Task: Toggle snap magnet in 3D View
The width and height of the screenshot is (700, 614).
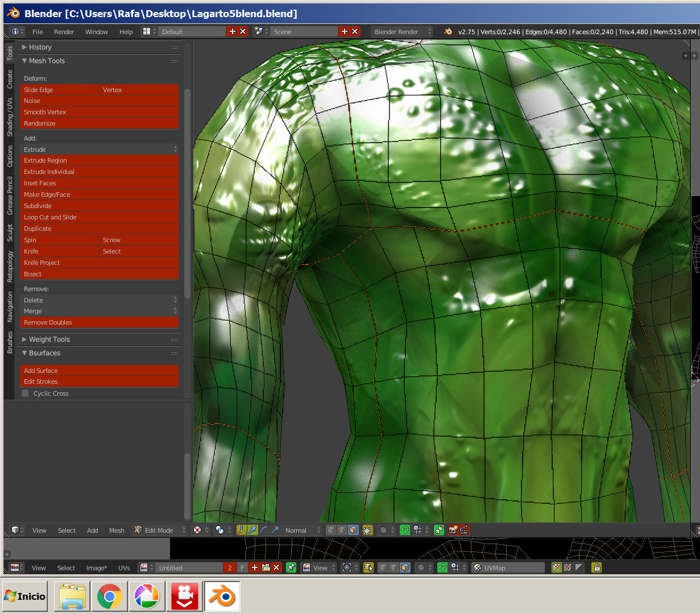Action: click(405, 530)
